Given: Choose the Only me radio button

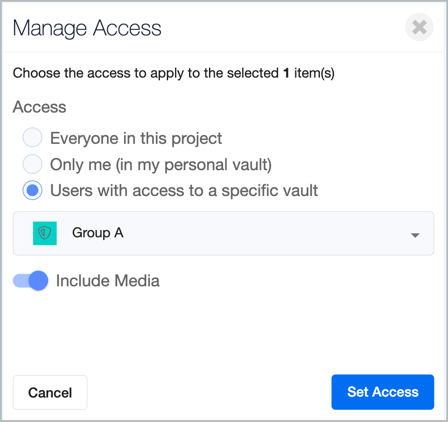Looking at the screenshot, I should pyautogui.click(x=32, y=164).
